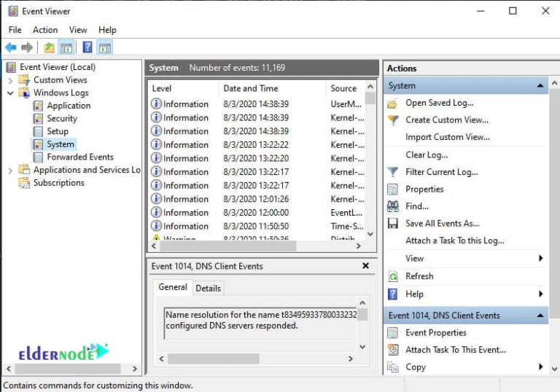Viewport: 560px width, 392px height.
Task: Open the Action menu
Action: coord(44,30)
